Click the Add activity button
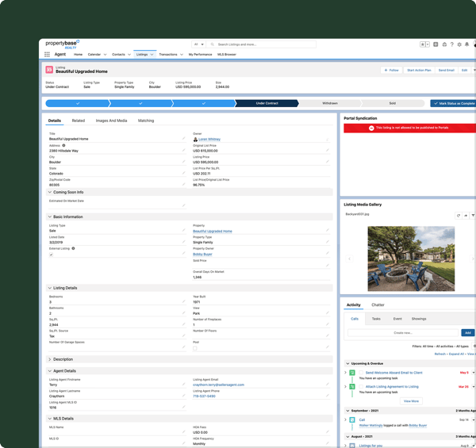Viewport: 476px width, 448px height. coord(468,333)
